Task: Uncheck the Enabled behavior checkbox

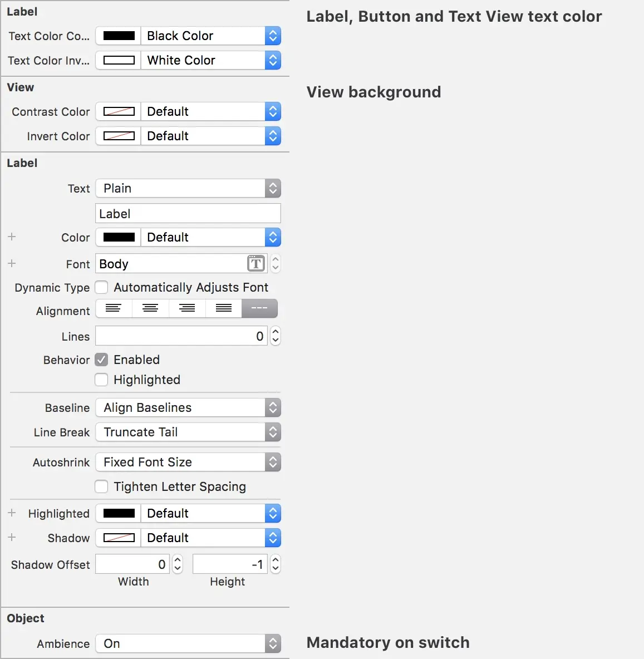Action: [x=101, y=360]
